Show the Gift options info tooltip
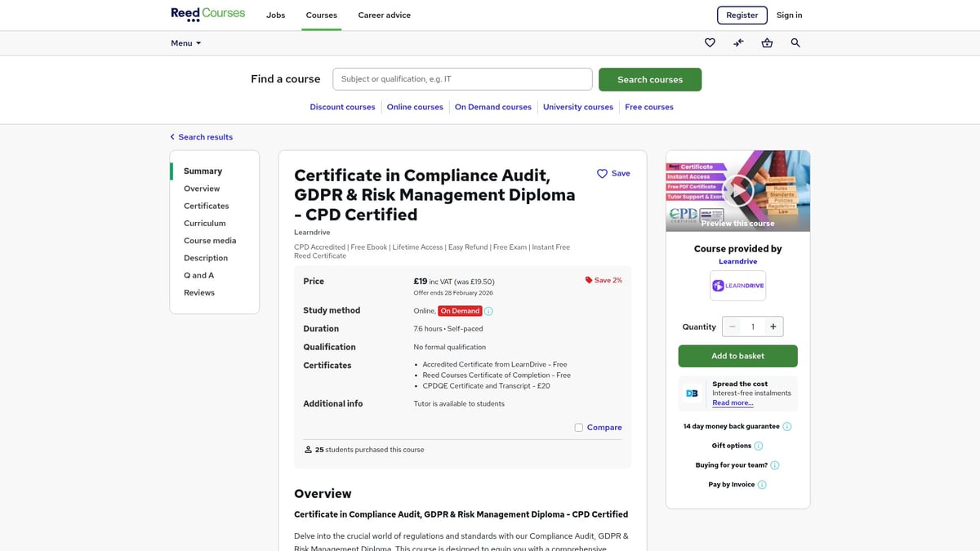980x551 pixels. tap(757, 446)
